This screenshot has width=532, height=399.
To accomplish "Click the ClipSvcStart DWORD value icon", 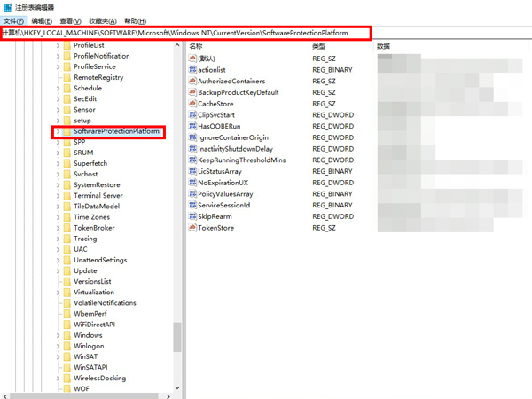I will pyautogui.click(x=192, y=115).
